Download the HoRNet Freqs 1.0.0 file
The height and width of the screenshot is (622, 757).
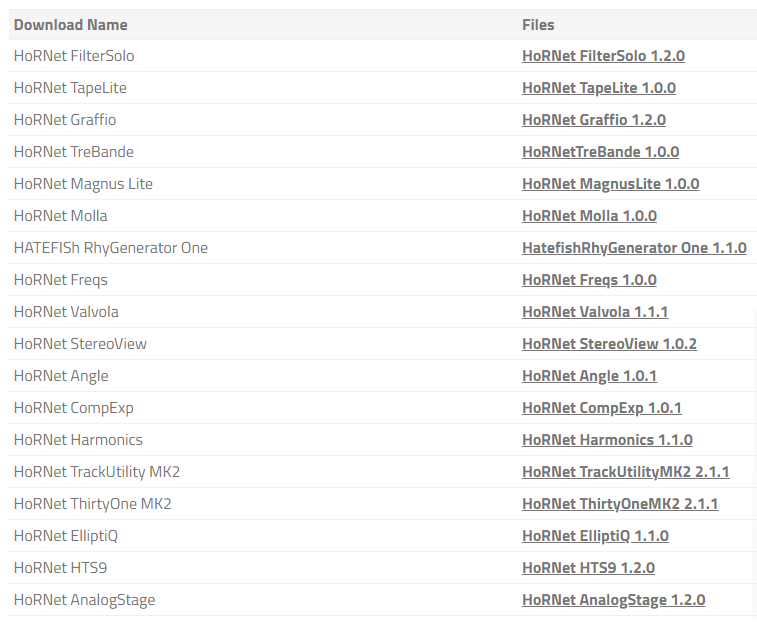click(589, 280)
